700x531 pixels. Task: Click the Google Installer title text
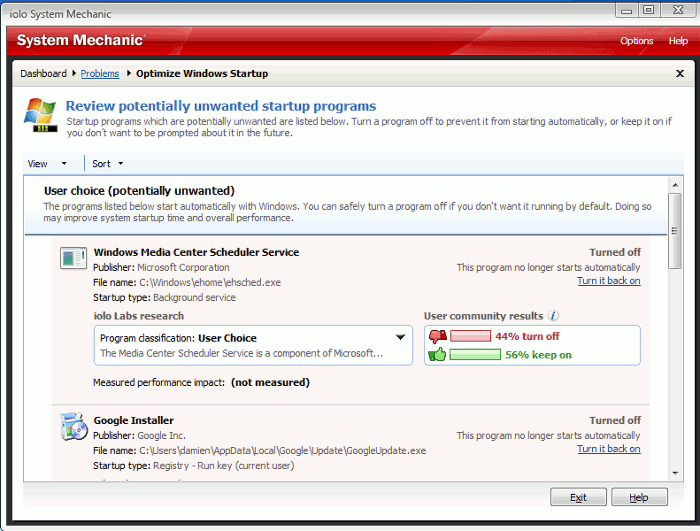[x=133, y=420]
